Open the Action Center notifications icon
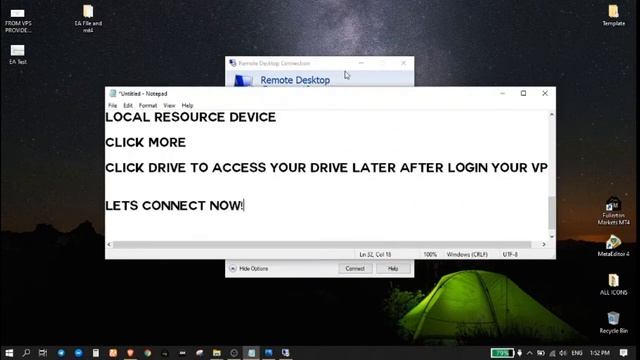The width and height of the screenshot is (640, 360). tap(623, 353)
